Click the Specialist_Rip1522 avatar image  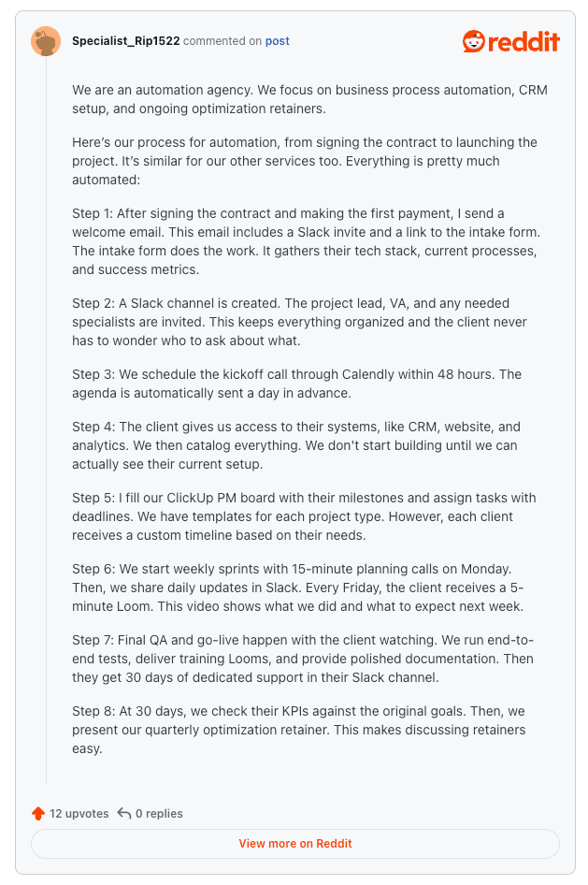(x=46, y=41)
